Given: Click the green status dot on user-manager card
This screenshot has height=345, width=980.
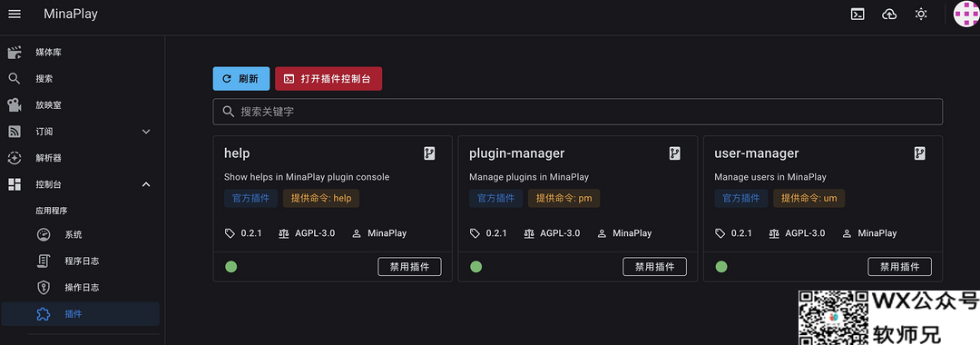Looking at the screenshot, I should [x=721, y=267].
